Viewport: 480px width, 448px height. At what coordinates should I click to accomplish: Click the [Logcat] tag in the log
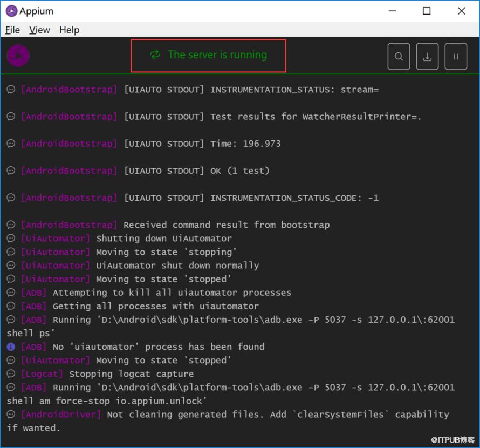[x=42, y=374]
